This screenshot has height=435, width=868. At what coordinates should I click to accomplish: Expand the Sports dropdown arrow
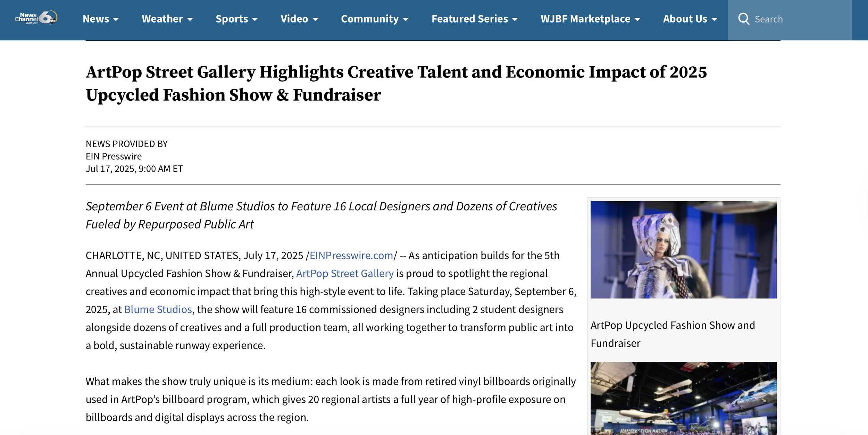(x=255, y=19)
